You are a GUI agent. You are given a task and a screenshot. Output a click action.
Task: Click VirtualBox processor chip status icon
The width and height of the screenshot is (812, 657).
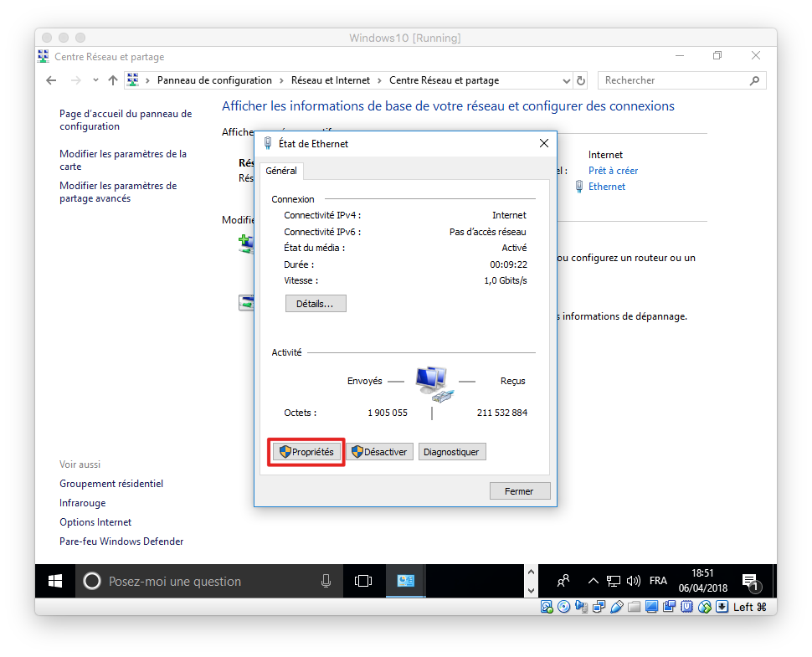pyautogui.click(x=686, y=607)
